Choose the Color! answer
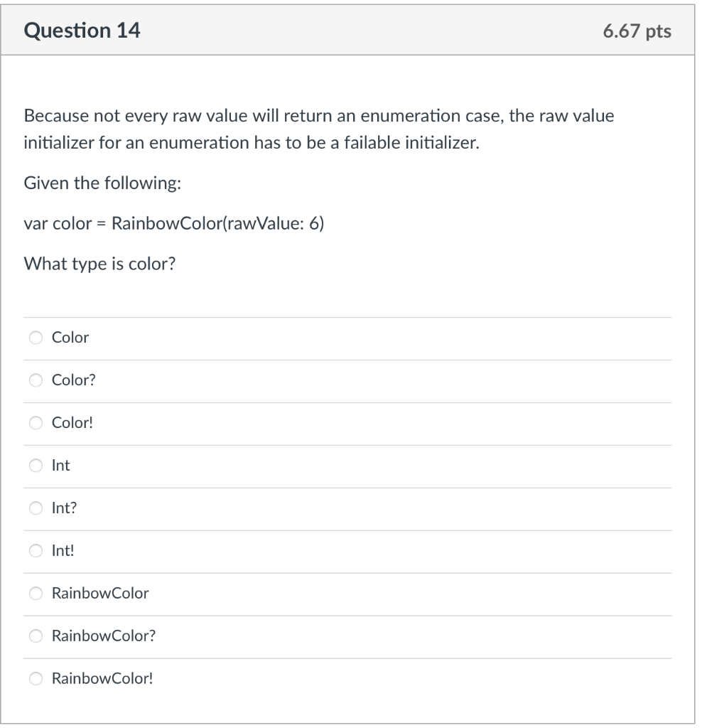 click(x=36, y=423)
